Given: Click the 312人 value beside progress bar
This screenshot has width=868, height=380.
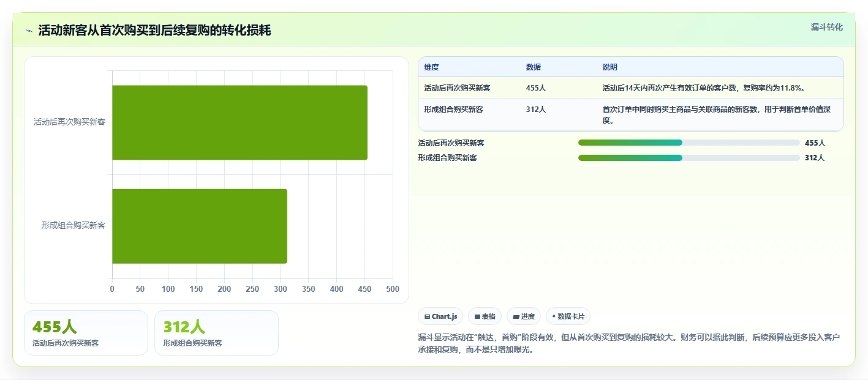Looking at the screenshot, I should [x=815, y=158].
